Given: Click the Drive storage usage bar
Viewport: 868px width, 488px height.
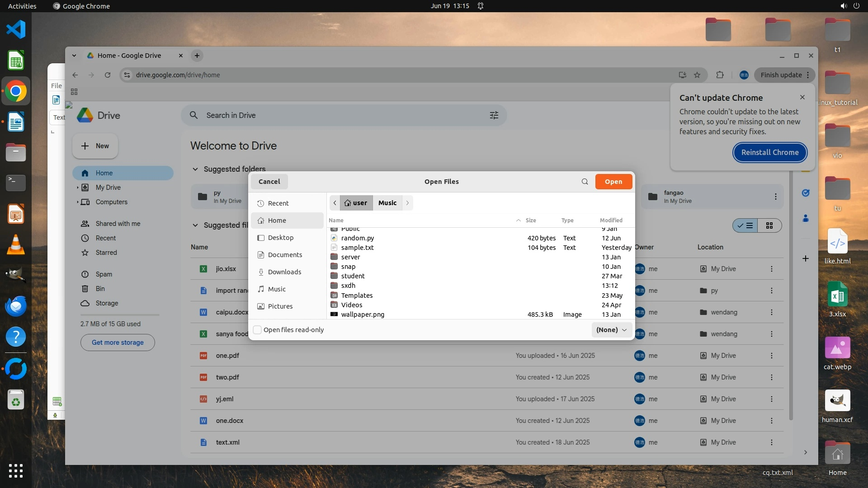Looking at the screenshot, I should [x=120, y=315].
